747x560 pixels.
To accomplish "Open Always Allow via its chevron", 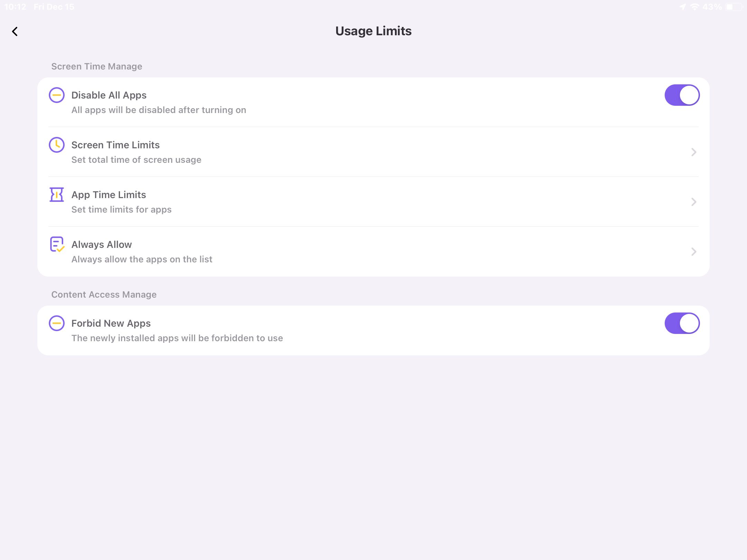I will [x=693, y=252].
